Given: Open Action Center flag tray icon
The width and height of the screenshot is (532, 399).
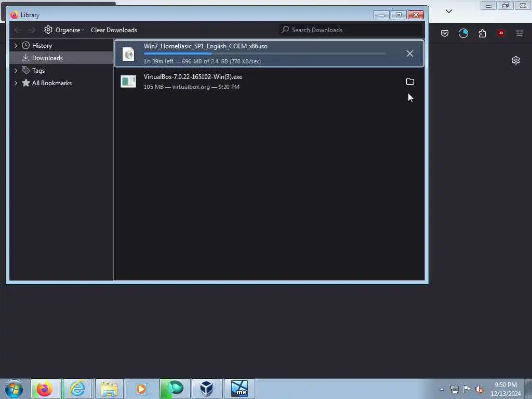Looking at the screenshot, I should [467, 389].
